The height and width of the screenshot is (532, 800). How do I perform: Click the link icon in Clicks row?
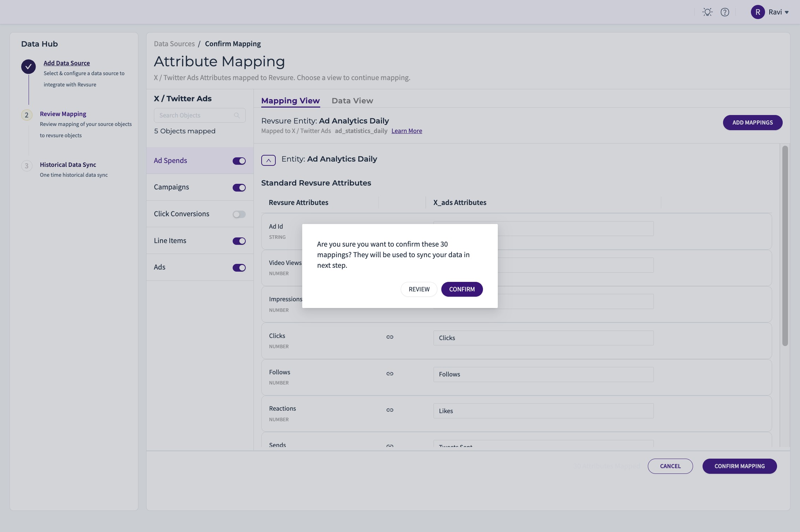pyautogui.click(x=390, y=337)
